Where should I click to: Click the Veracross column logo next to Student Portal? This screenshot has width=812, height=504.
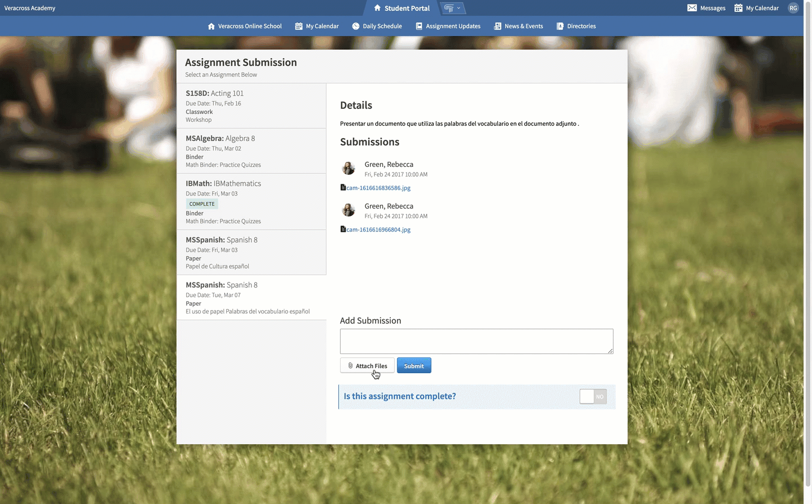tap(448, 8)
